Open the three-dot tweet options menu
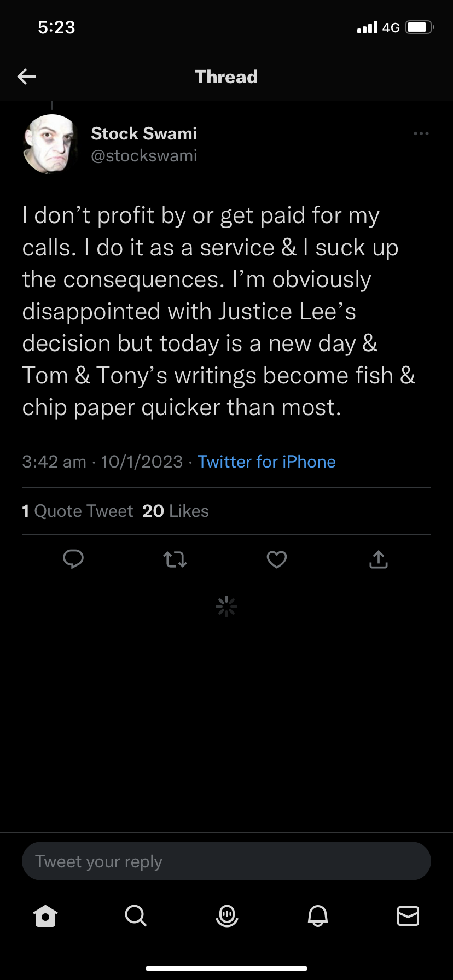The image size is (453, 980). click(x=421, y=133)
